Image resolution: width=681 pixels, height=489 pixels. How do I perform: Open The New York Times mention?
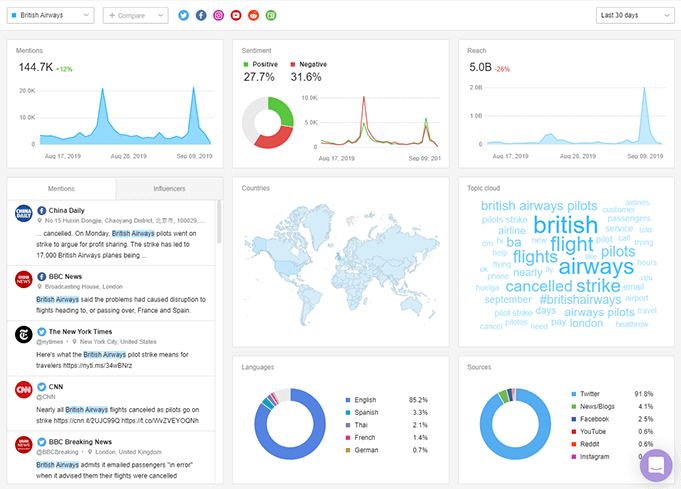[x=111, y=348]
